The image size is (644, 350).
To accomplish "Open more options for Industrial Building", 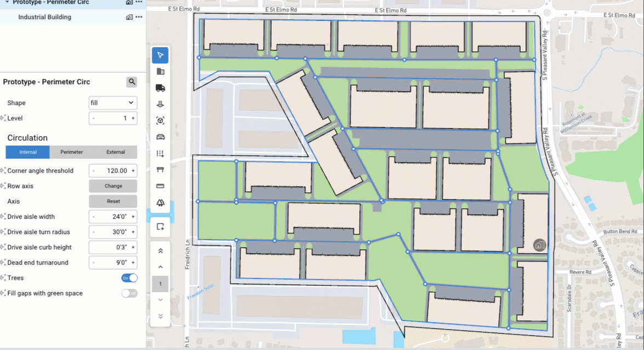I will (x=139, y=17).
